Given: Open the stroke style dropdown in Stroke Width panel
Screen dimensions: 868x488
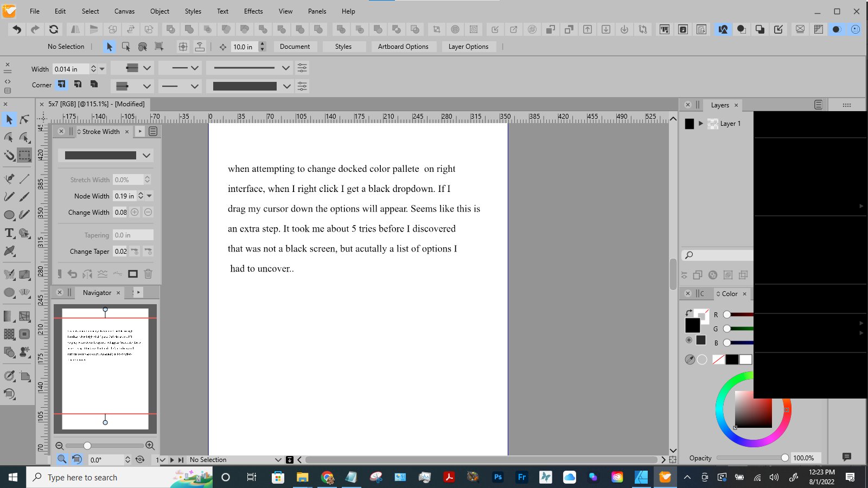Looking at the screenshot, I should click(146, 156).
